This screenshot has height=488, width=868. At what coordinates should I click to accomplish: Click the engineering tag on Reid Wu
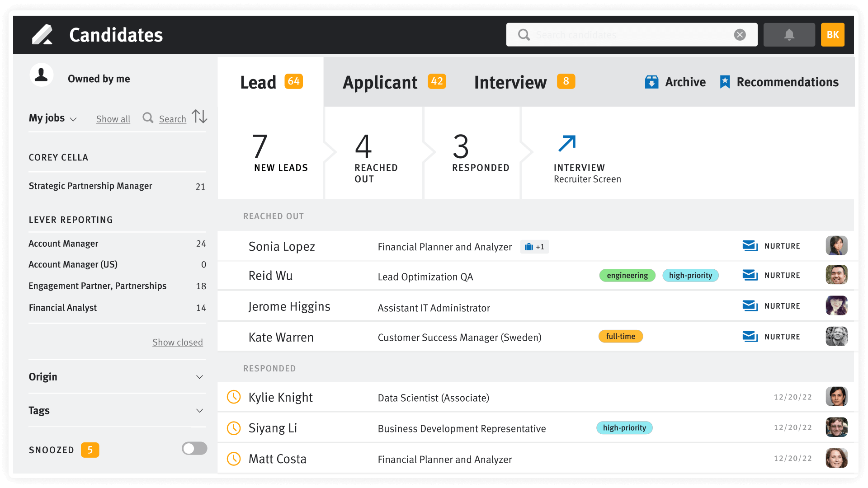[x=627, y=275]
